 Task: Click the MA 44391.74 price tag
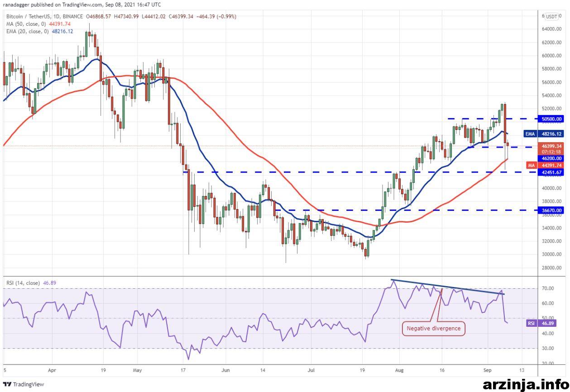545,165
